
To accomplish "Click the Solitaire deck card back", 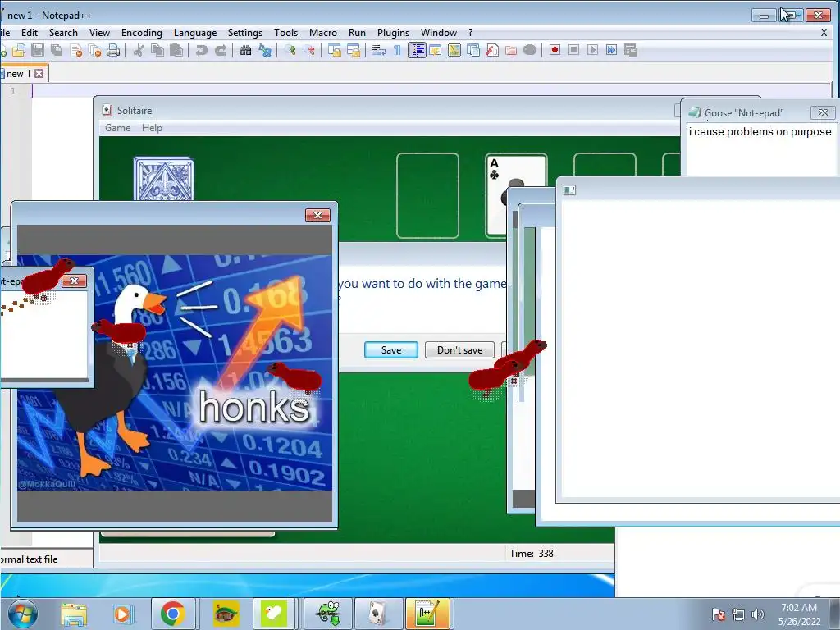I will click(163, 179).
